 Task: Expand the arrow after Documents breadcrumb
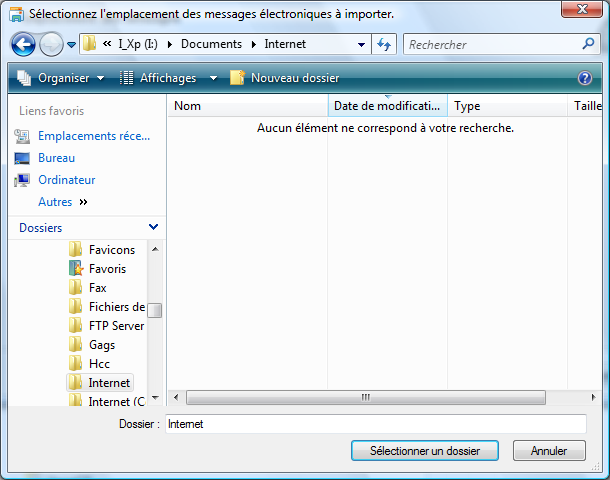(x=254, y=44)
